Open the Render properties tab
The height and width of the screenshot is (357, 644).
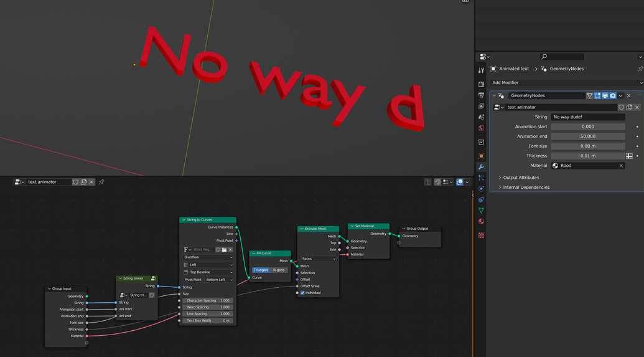(481, 84)
